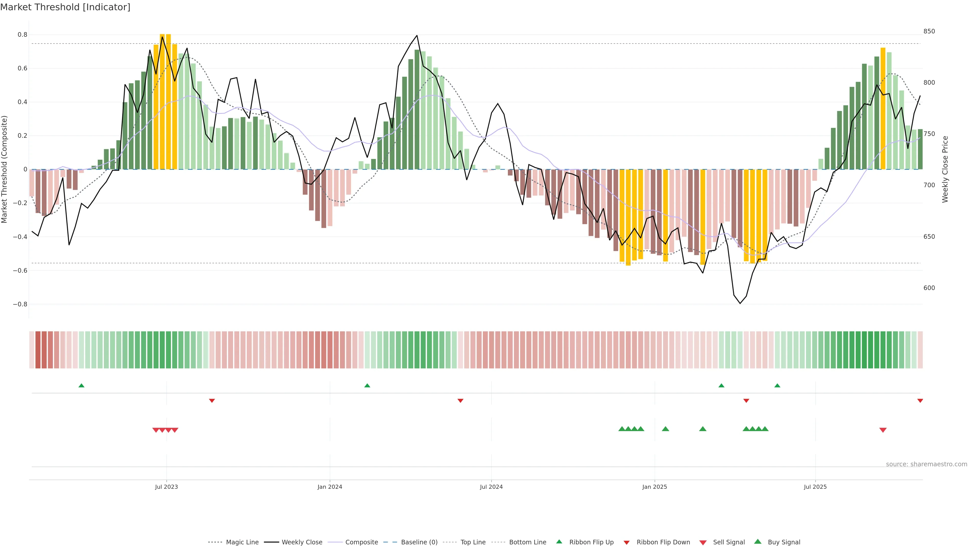Click the Jan 2024 x-axis label
Image resolution: width=980 pixels, height=551 pixels.
click(x=330, y=487)
